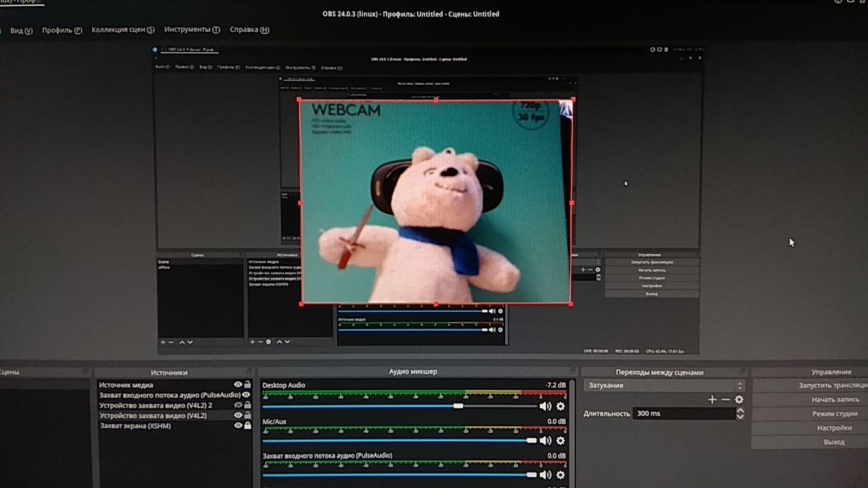This screenshot has height=488, width=868.
Task: Open Настройки from controls panel
Action: click(810, 428)
